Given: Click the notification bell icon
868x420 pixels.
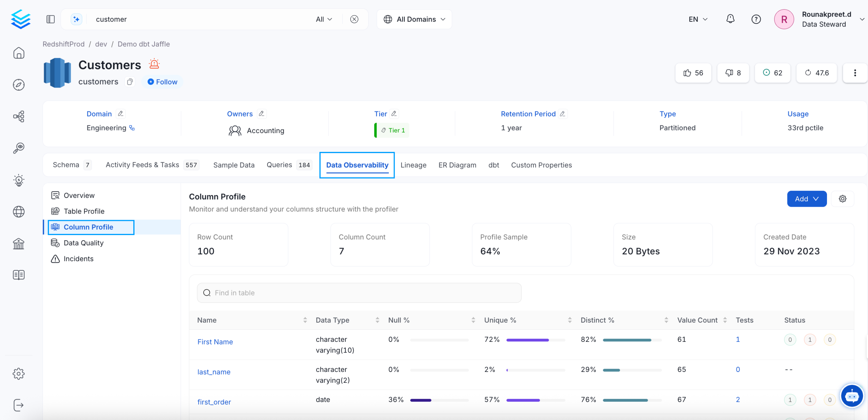Looking at the screenshot, I should point(730,19).
